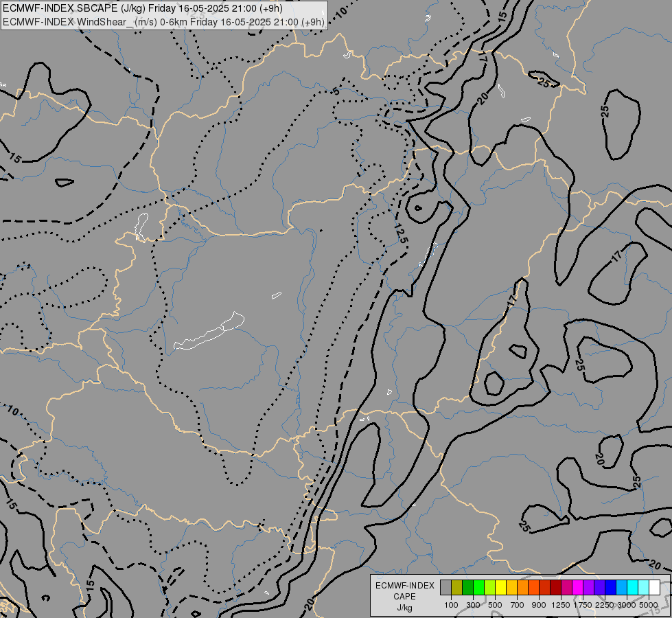The image size is (672, 618).
Task: Select the dark green legend swatch
Action: (467, 588)
